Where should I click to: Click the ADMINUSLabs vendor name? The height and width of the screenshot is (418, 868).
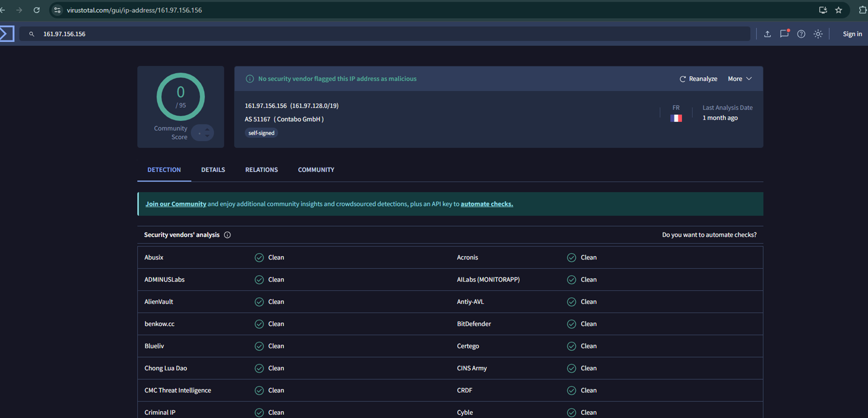165,280
